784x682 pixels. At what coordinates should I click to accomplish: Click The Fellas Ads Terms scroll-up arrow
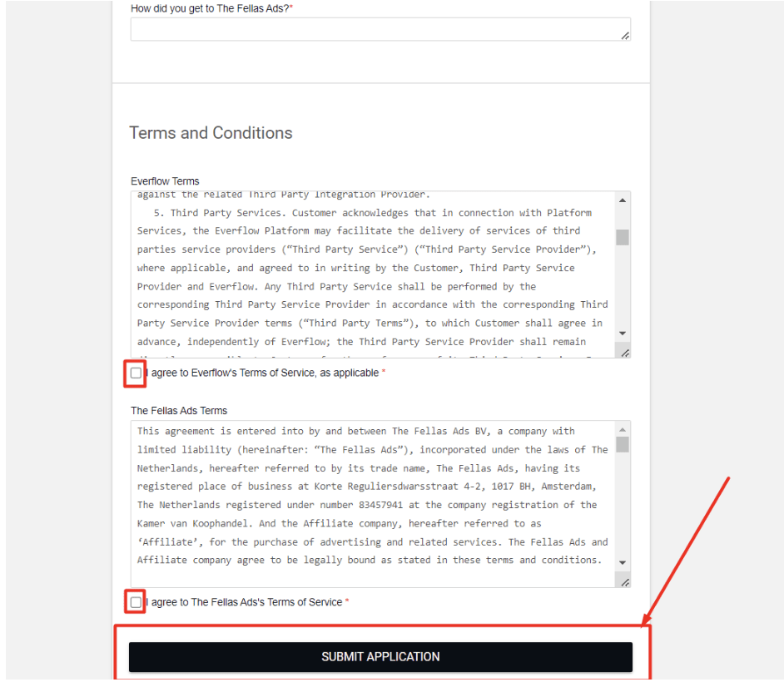tap(623, 430)
